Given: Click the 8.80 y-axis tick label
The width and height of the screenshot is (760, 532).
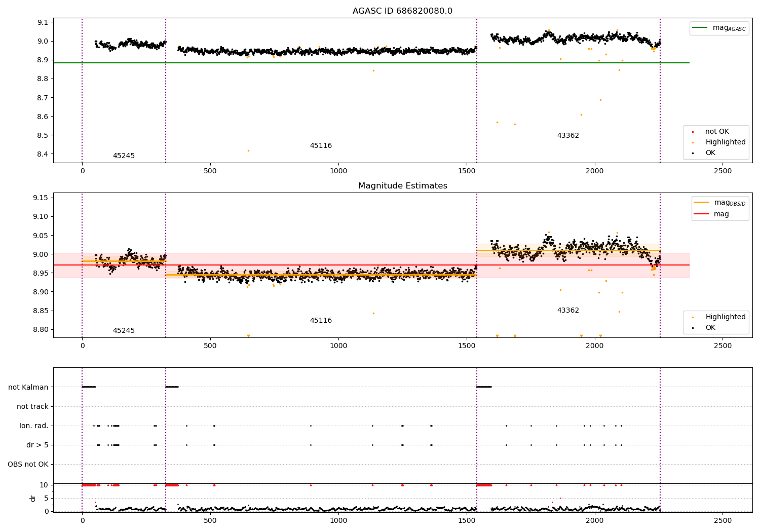Looking at the screenshot, I should point(41,330).
